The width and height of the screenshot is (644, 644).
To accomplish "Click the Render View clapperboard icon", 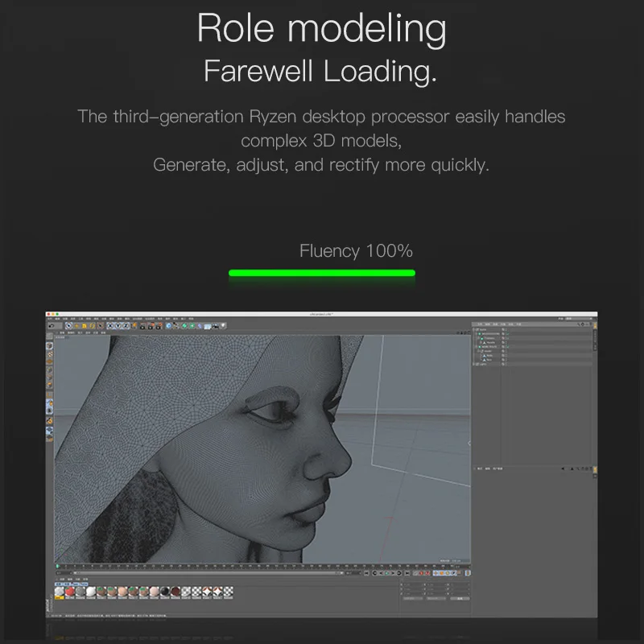I will coord(142,326).
